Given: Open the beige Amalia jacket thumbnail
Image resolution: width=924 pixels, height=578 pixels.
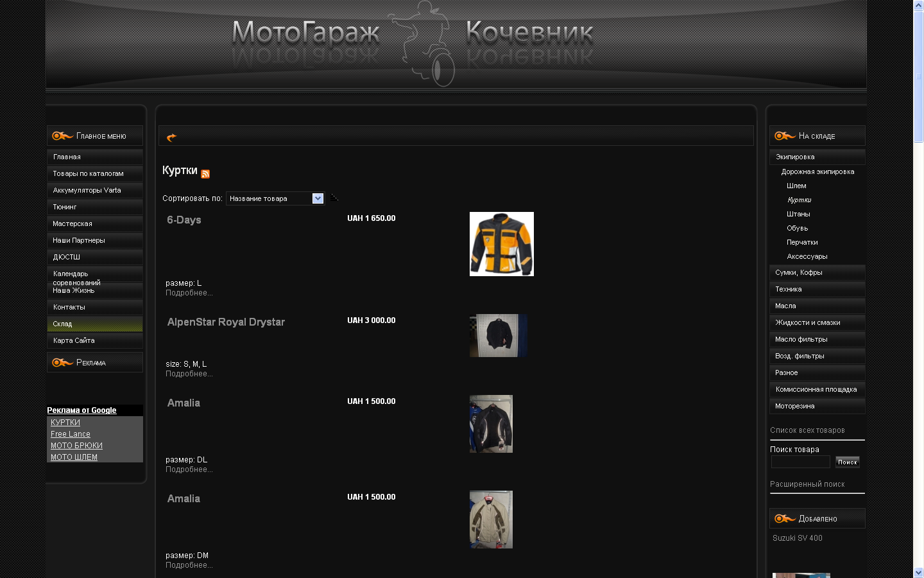Looking at the screenshot, I should [x=491, y=520].
